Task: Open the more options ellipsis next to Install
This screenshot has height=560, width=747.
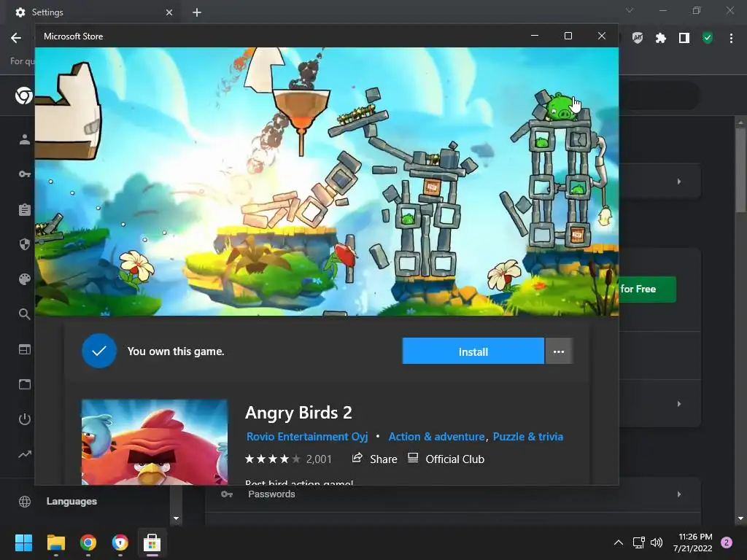Action: click(x=559, y=351)
